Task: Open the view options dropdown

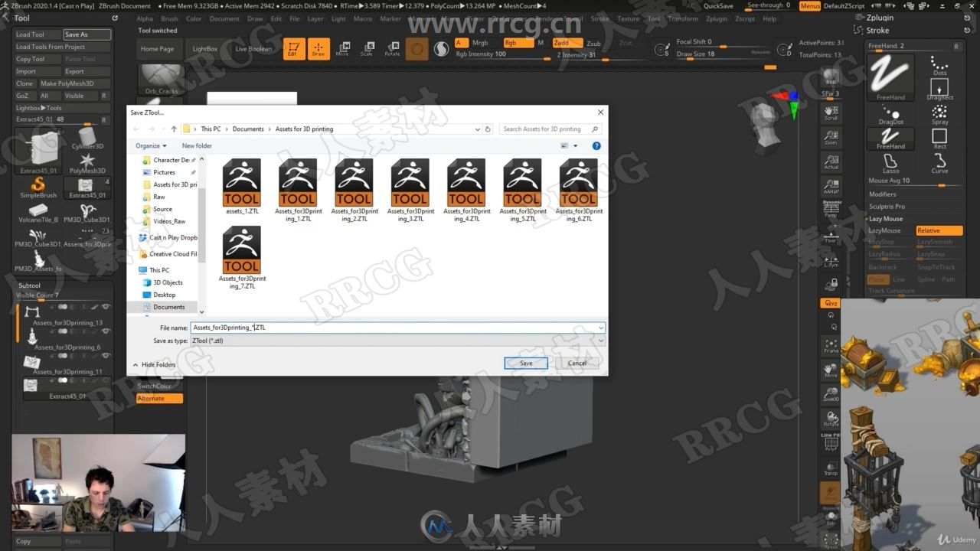Action: [x=576, y=145]
